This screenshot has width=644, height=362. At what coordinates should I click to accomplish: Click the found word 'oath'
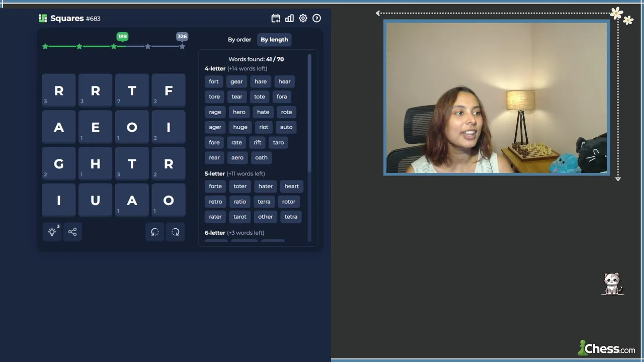tap(261, 157)
